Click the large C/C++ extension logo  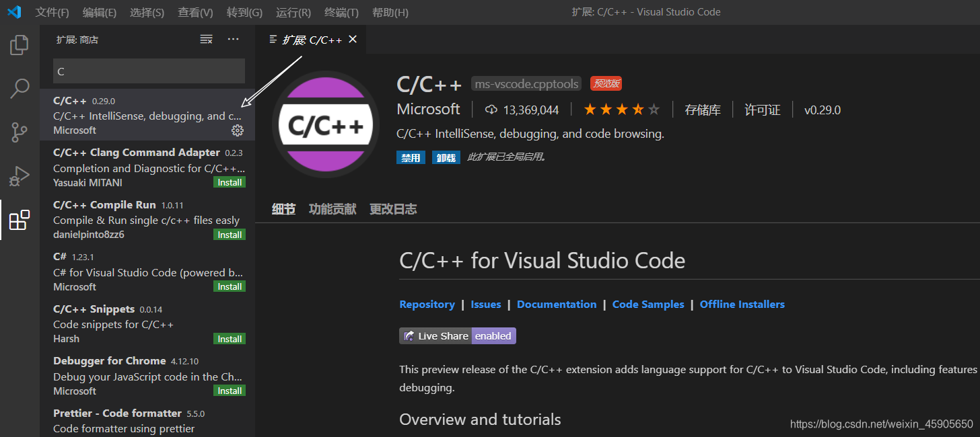click(326, 125)
